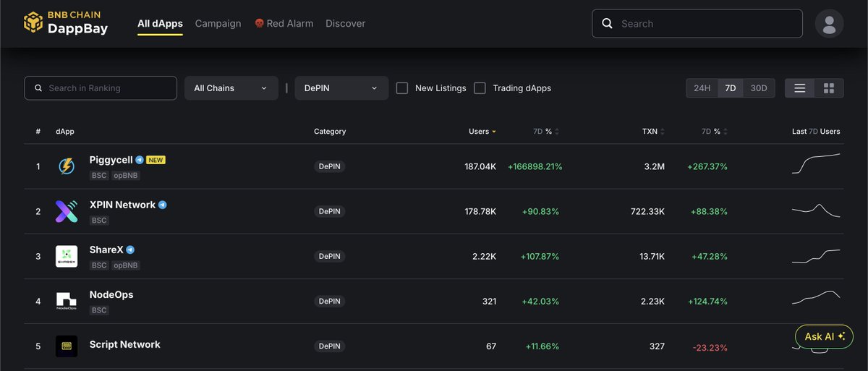
Task: Switch to grid view layout icon
Action: (829, 88)
